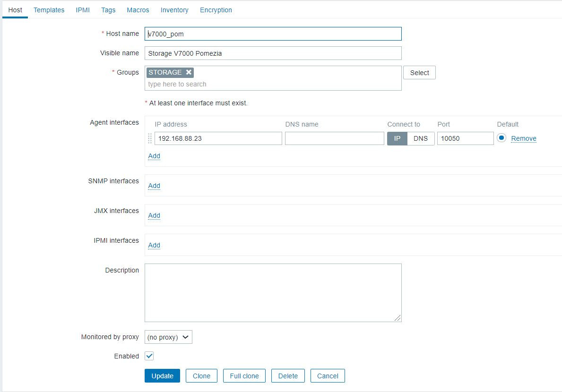Click the empty DNS name field
This screenshot has width=562, height=392.
tap(334, 138)
